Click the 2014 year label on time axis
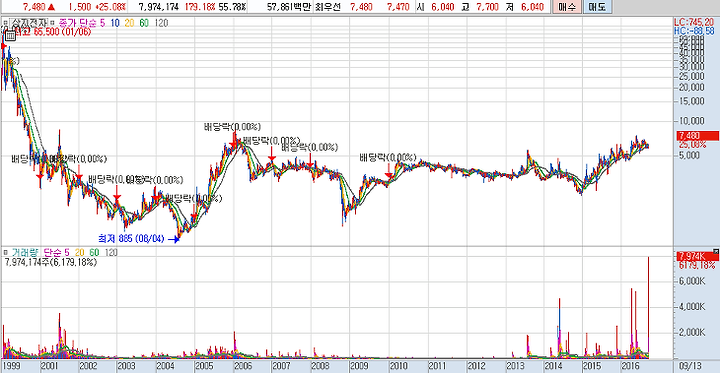This screenshot has height=373, width=720. [554, 366]
